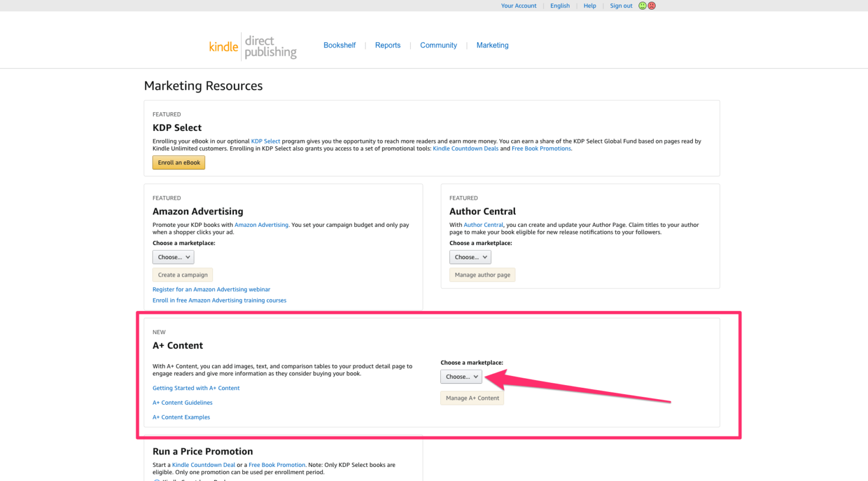The width and height of the screenshot is (868, 481).
Task: Click the green smiley feedback icon
Action: pos(643,5)
